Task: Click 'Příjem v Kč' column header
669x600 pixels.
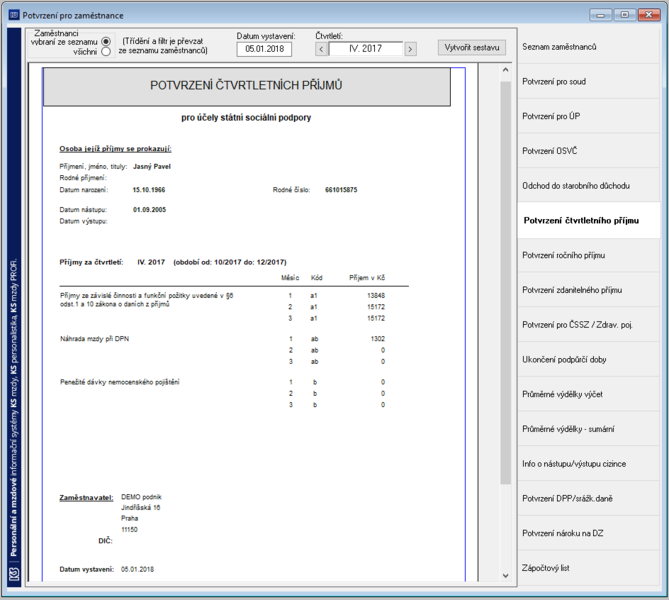Action: point(367,278)
